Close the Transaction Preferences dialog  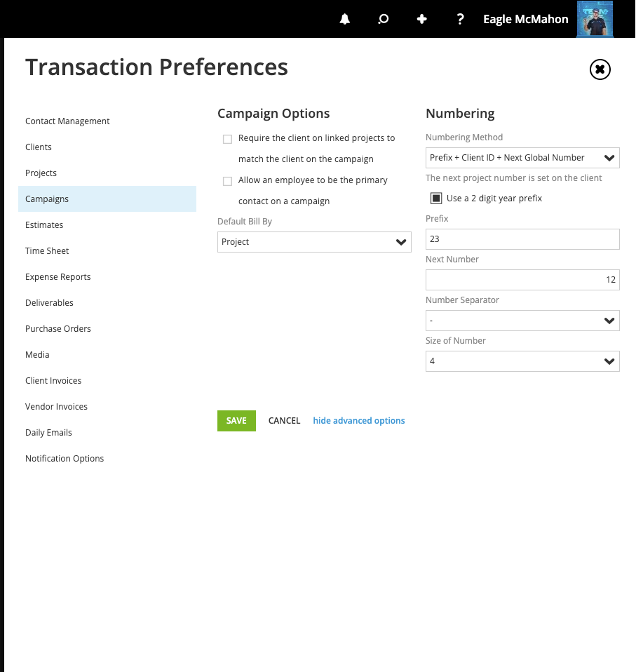[x=600, y=69]
